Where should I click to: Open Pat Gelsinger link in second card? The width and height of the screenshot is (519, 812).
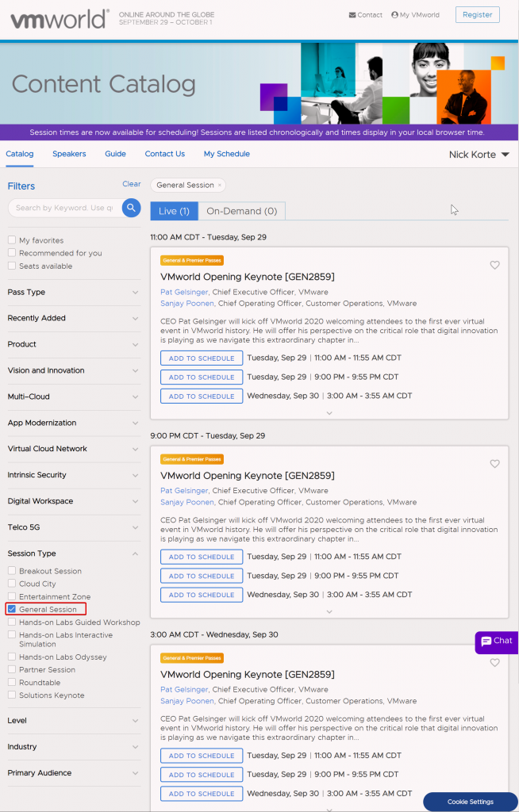(x=184, y=490)
